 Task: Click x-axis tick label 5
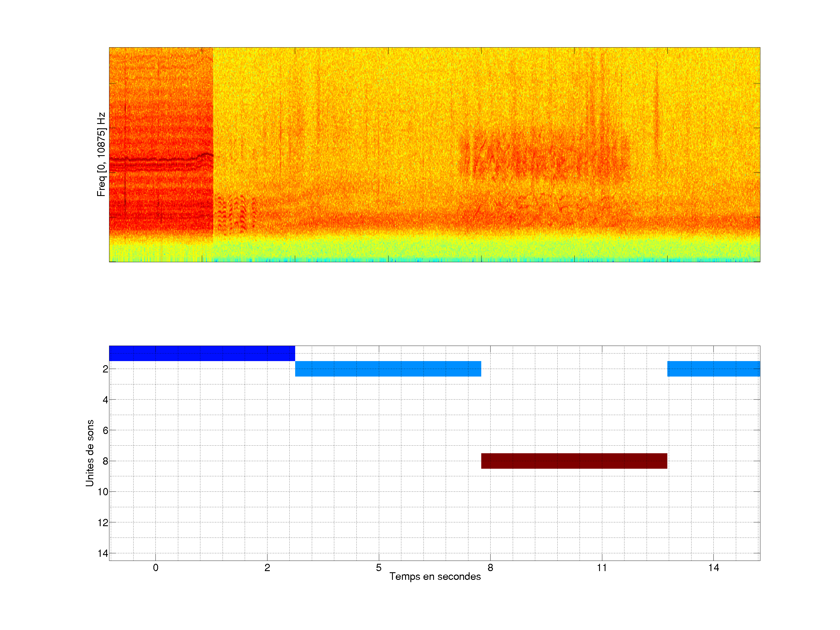click(379, 568)
